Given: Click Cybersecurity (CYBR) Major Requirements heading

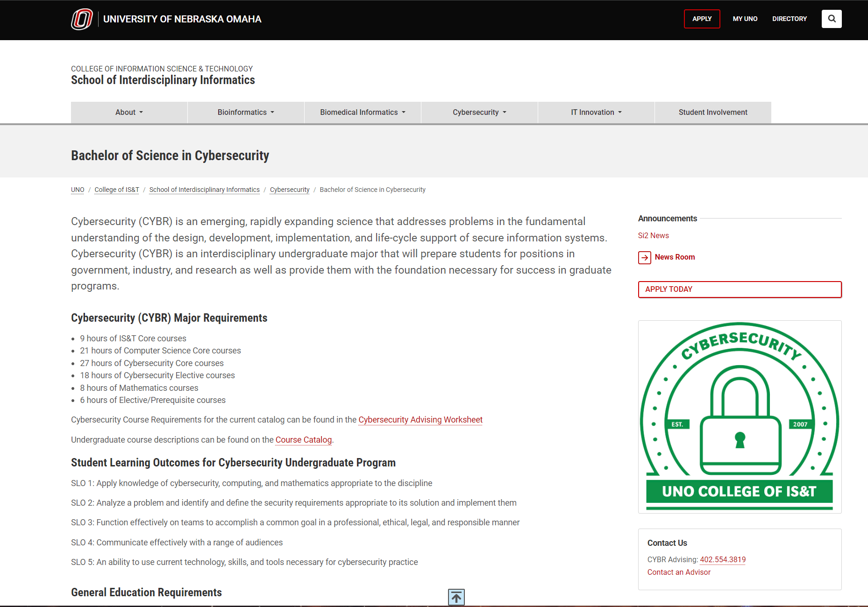Looking at the screenshot, I should pos(169,318).
